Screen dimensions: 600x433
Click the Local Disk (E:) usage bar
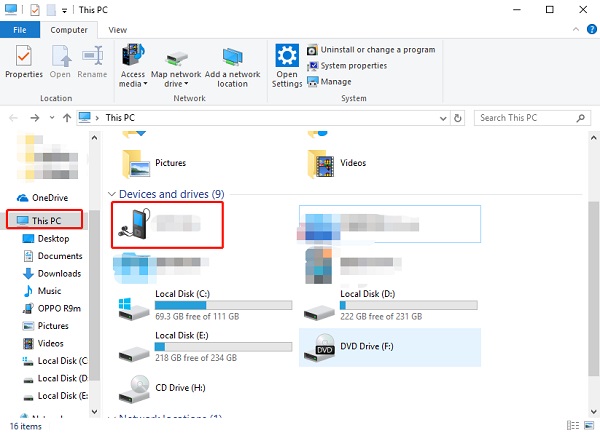(x=223, y=347)
